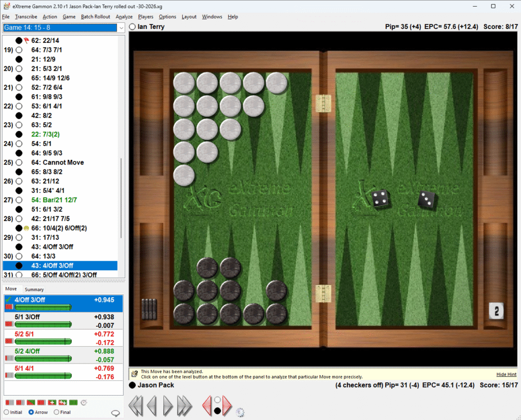521x420 pixels.
Task: Select white player error filter circle
Action: (217, 400)
